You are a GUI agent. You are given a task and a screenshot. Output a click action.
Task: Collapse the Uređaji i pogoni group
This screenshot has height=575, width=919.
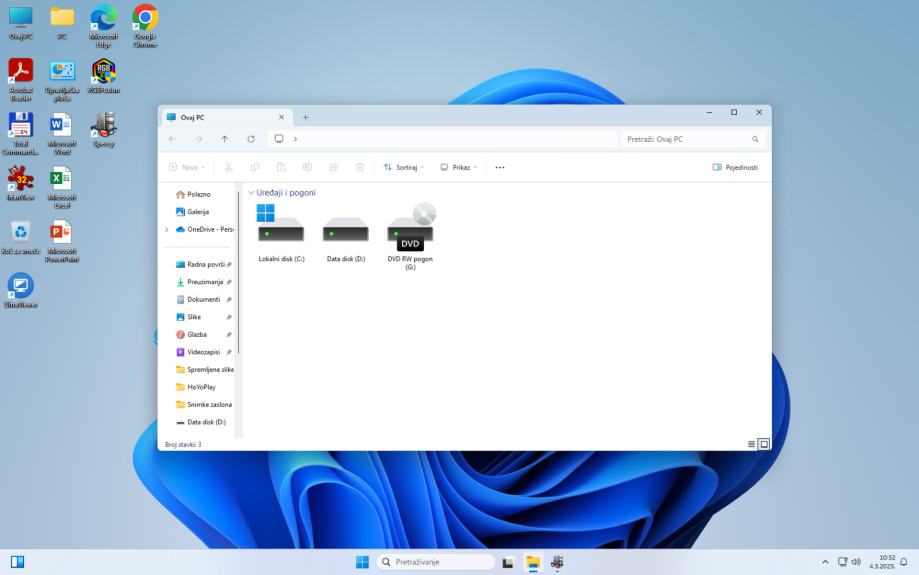point(251,193)
